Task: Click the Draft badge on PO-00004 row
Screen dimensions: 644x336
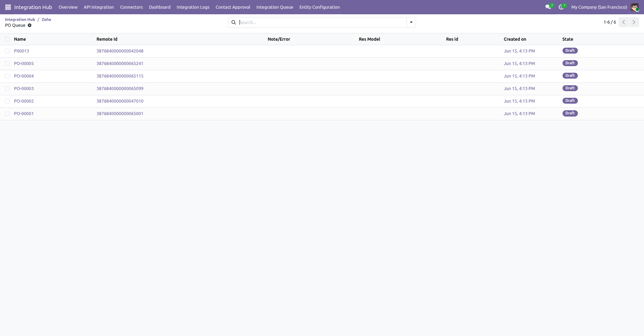Action: coord(570,76)
